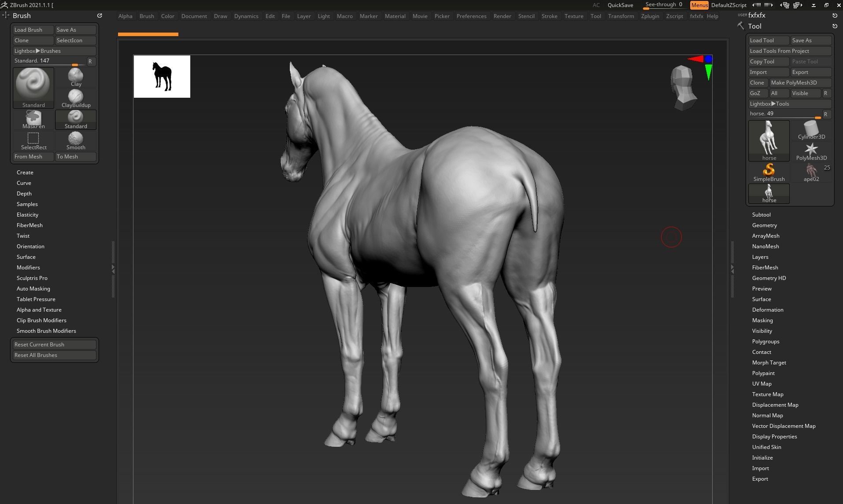Select the MaskPen brush
The image size is (843, 504).
33,118
